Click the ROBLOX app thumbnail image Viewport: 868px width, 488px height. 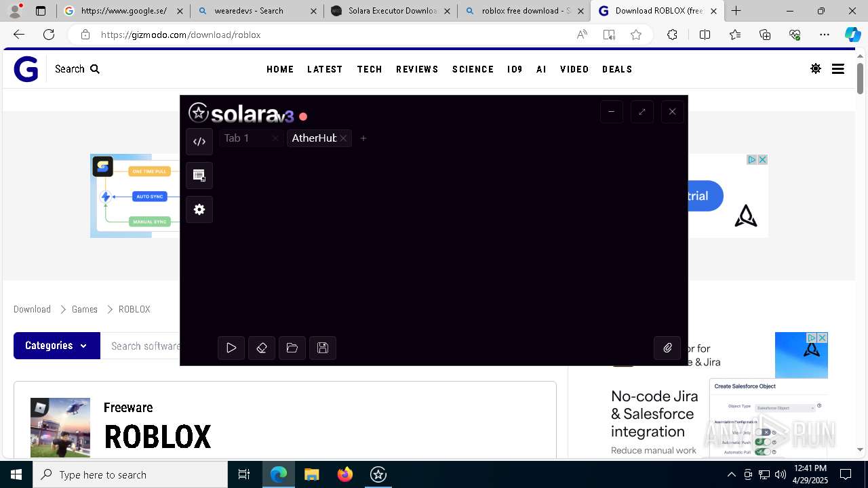(x=60, y=428)
